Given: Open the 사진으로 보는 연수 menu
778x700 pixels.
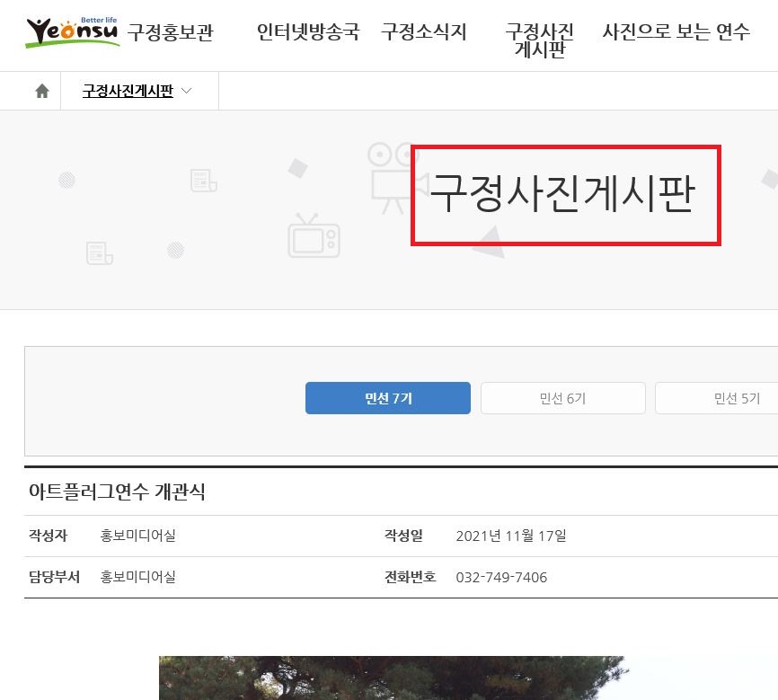Looking at the screenshot, I should [x=676, y=31].
